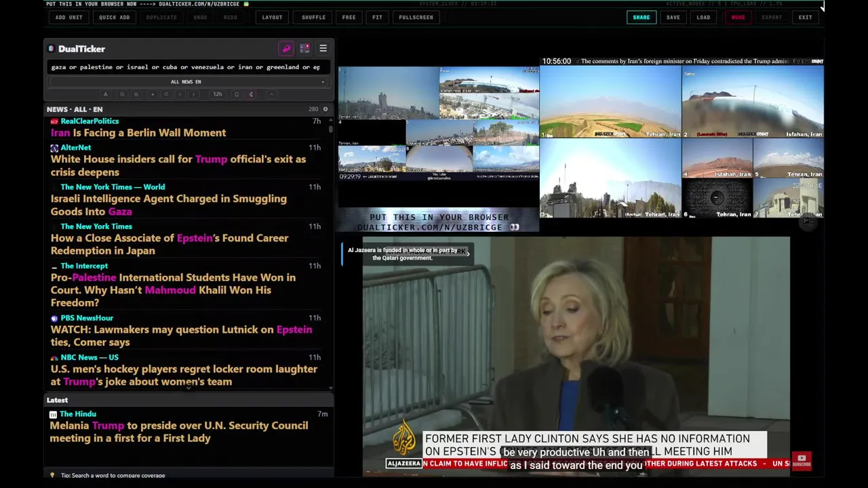Click the AlterNet source name

point(75,147)
